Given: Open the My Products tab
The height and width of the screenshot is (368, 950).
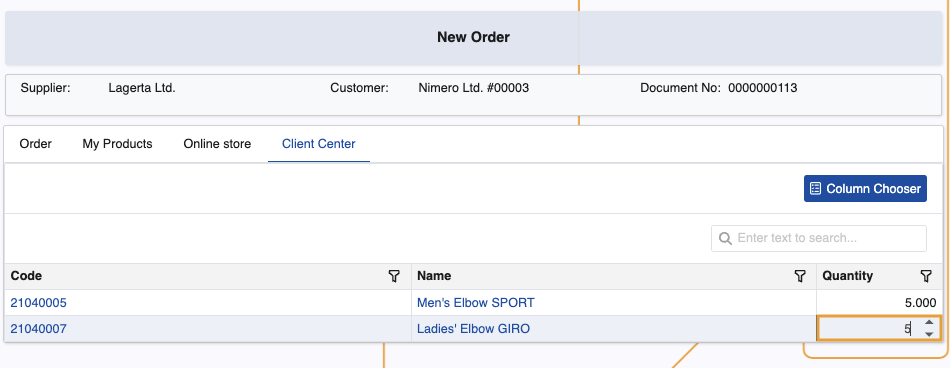Looking at the screenshot, I should pos(118,144).
